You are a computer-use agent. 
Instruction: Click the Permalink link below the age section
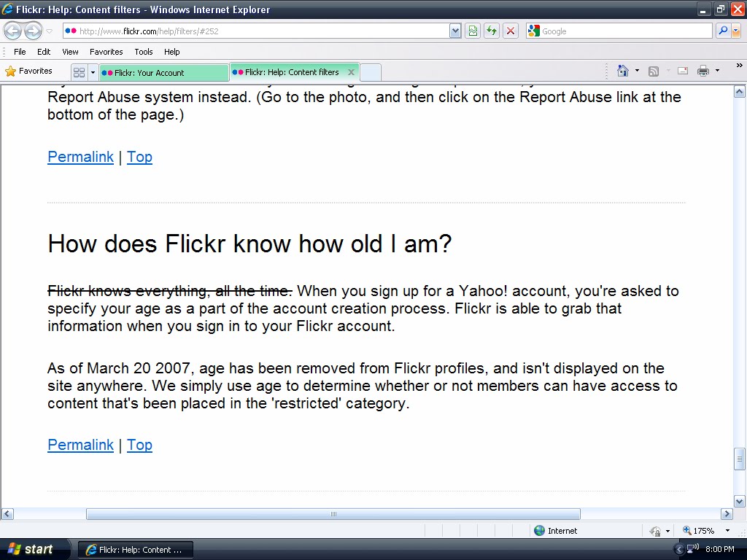point(80,446)
